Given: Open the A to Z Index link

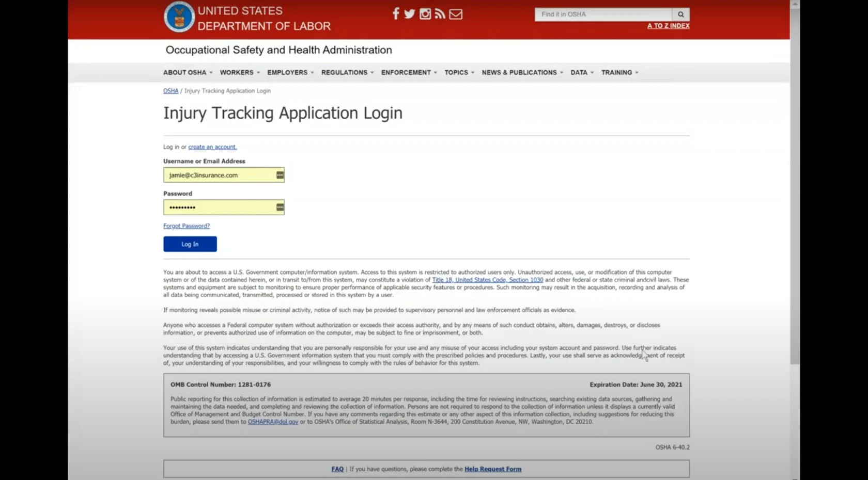Looking at the screenshot, I should pyautogui.click(x=669, y=26).
